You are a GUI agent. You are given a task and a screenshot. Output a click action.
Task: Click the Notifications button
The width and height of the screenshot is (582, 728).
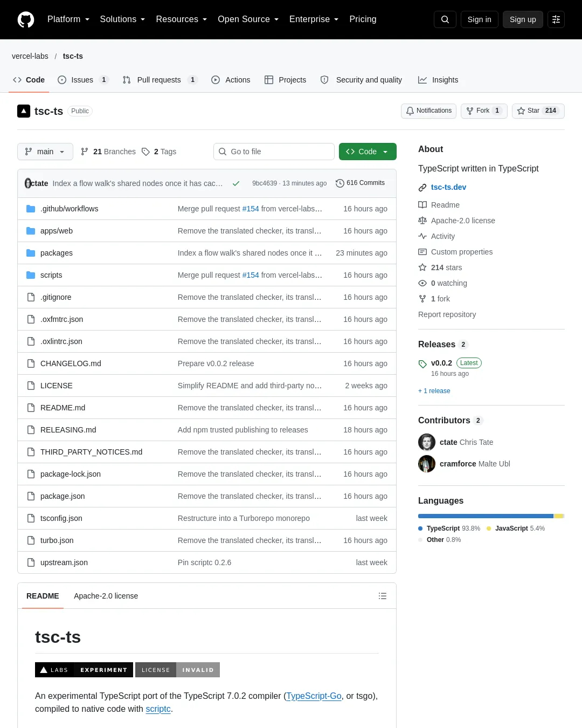428,111
